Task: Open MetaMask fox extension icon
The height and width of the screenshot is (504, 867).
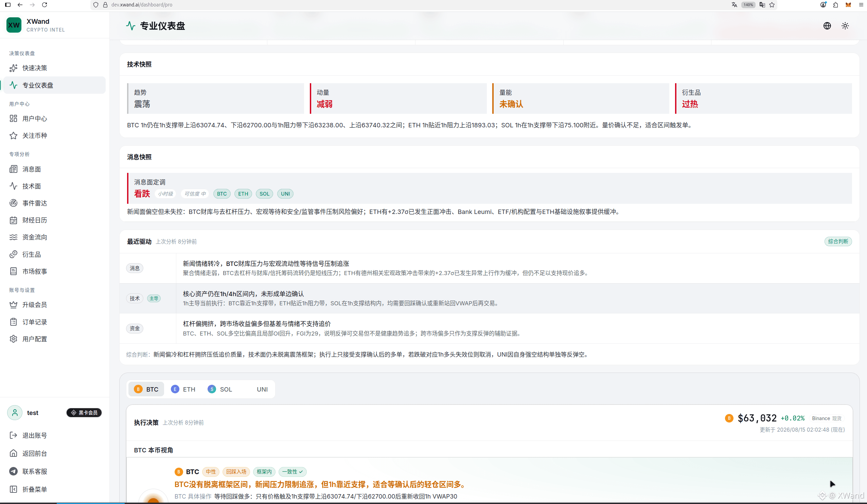Action: pos(848,5)
